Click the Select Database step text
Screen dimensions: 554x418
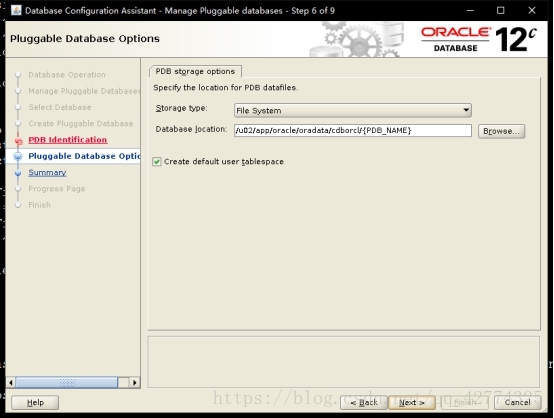pyautogui.click(x=60, y=107)
